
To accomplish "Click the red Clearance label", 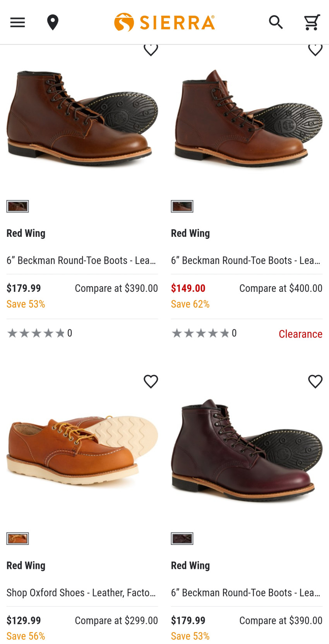I will pos(300,334).
